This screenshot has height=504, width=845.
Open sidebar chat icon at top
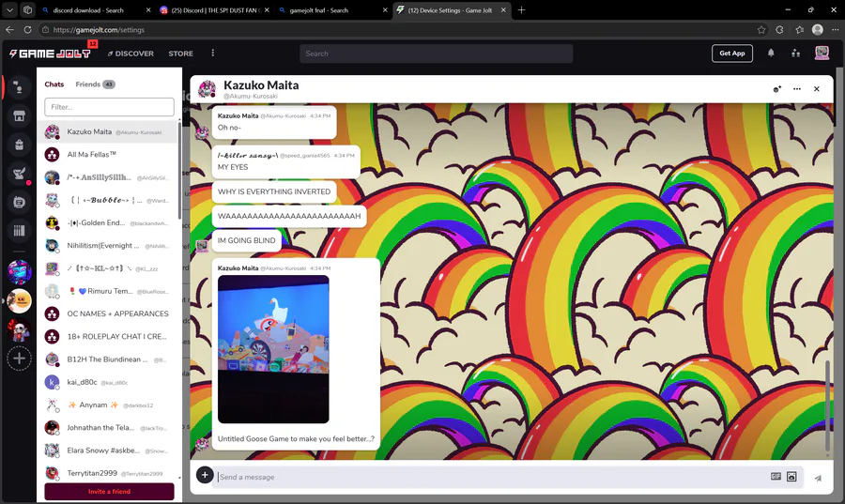19,87
